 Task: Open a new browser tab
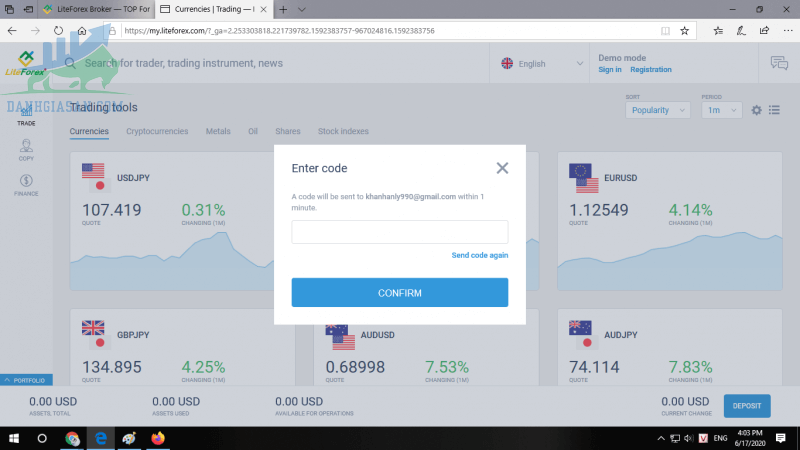283,9
